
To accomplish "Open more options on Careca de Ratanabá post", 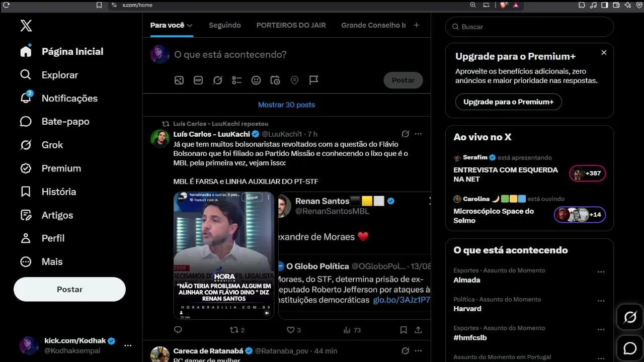I will pyautogui.click(x=418, y=350).
